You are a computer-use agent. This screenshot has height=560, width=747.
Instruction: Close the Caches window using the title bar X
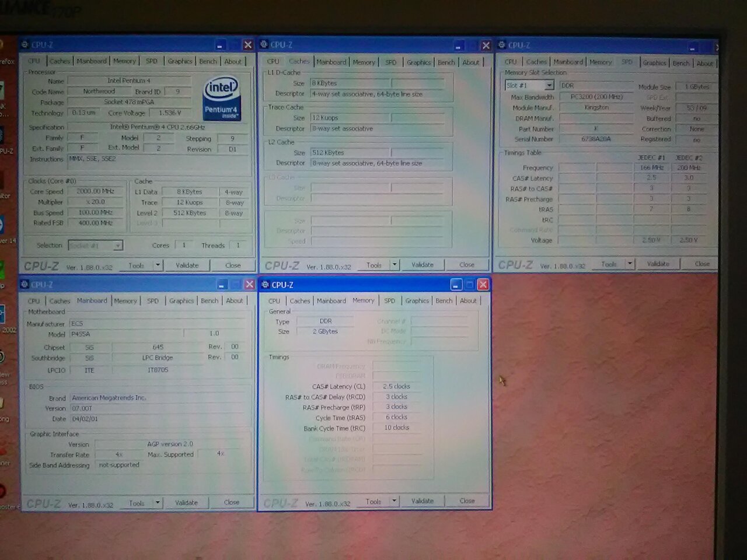(486, 45)
